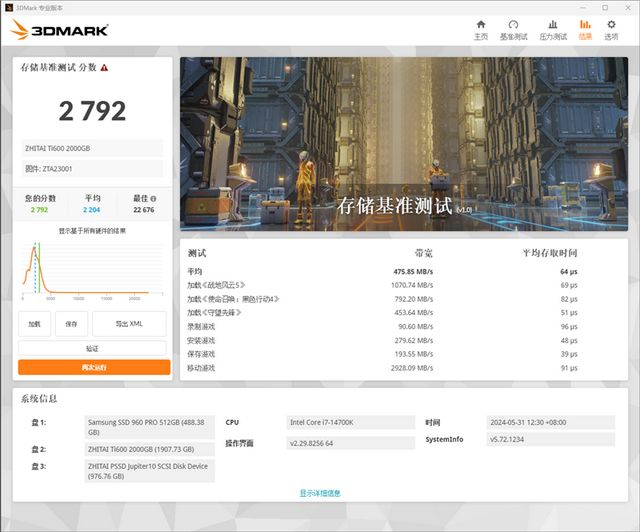This screenshot has height=532, width=640.
Task: Click the 3DMark logo in header
Action: pos(59,30)
